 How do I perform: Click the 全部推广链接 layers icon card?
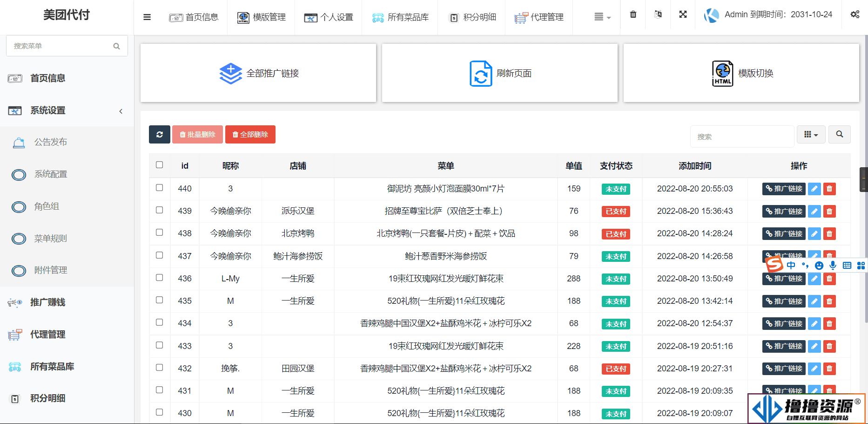(x=258, y=73)
